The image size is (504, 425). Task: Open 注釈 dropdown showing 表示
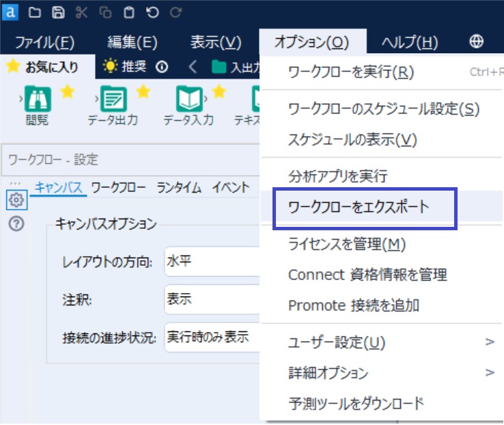point(212,299)
